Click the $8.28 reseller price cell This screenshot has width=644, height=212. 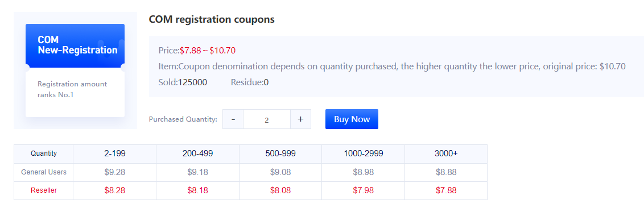click(114, 190)
